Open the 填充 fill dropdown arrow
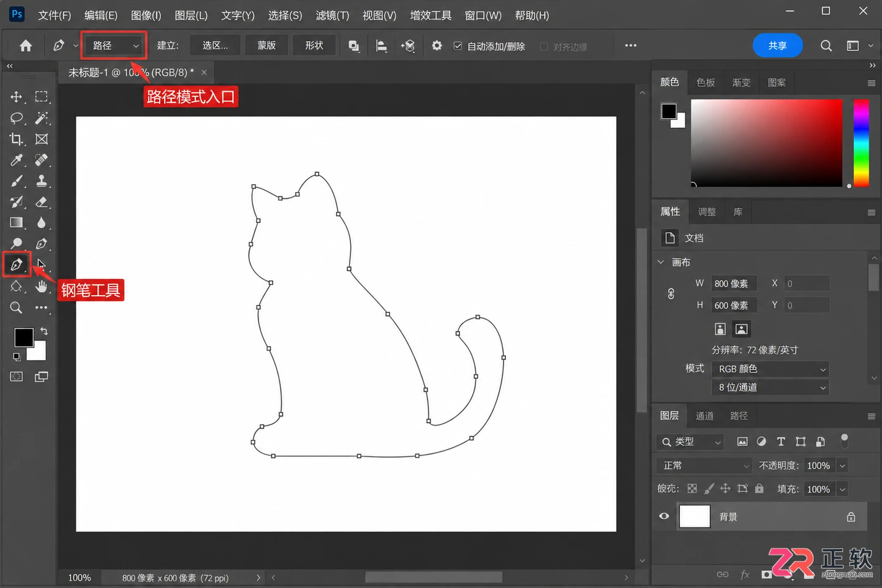Image resolution: width=882 pixels, height=588 pixels. click(x=842, y=489)
